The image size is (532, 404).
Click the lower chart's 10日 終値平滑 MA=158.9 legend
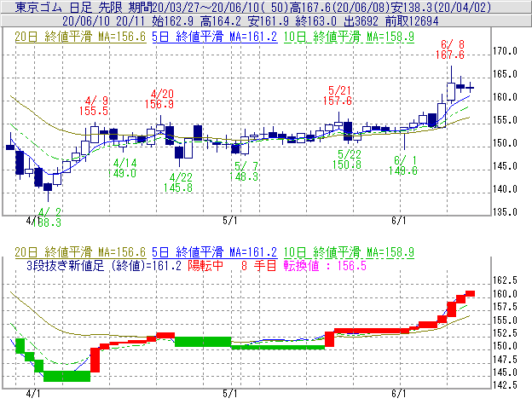coord(349,252)
